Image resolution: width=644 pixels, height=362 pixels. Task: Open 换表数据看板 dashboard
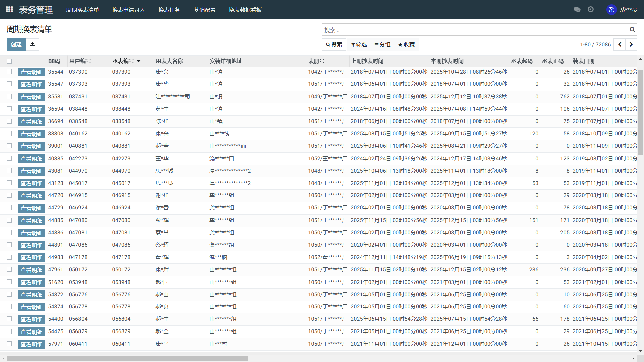245,10
